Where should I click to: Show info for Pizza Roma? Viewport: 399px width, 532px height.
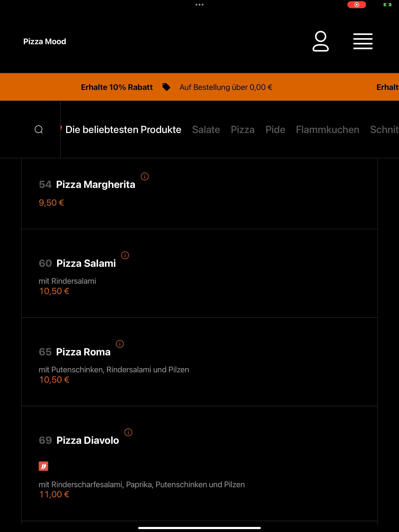120,344
